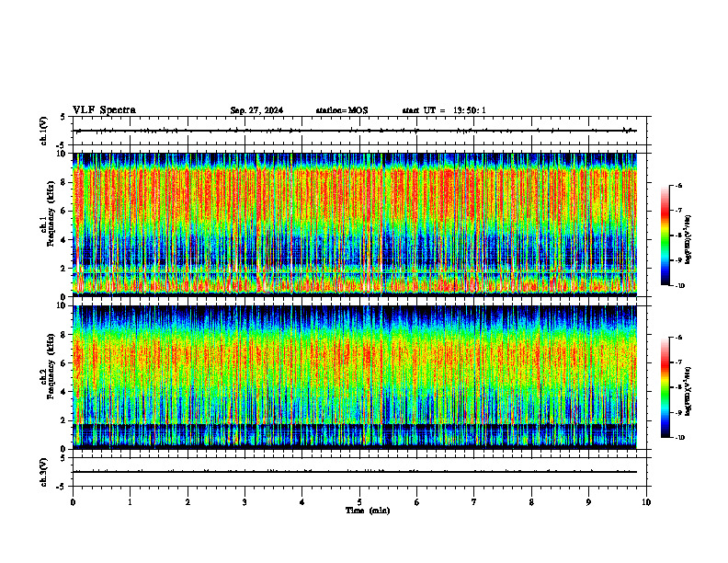This screenshot has width=728, height=563.
Task: Click inside the ch.2 spectrogram panel
Action: (x=355, y=377)
